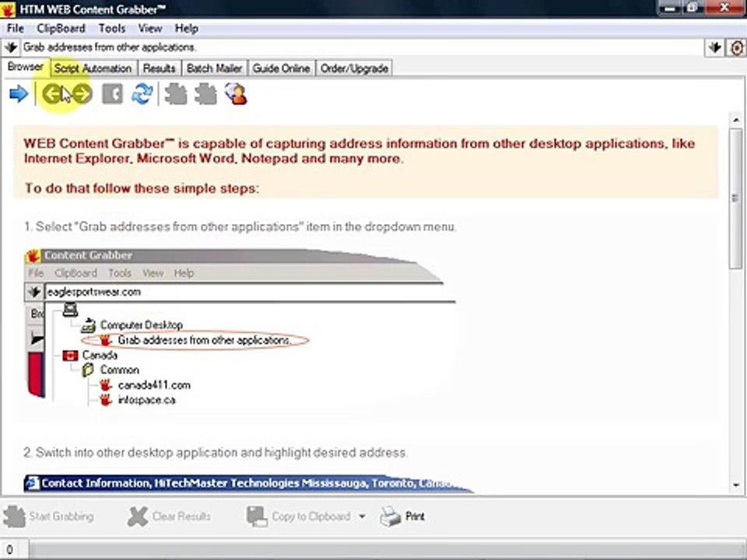Click the first gray puzzle piece icon
This screenshot has width=747, height=560.
click(x=176, y=94)
